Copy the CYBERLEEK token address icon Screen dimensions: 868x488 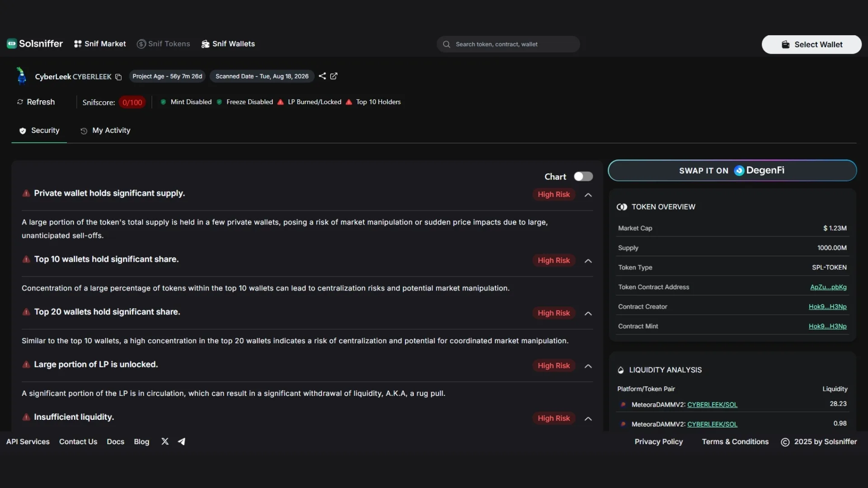pyautogui.click(x=118, y=77)
